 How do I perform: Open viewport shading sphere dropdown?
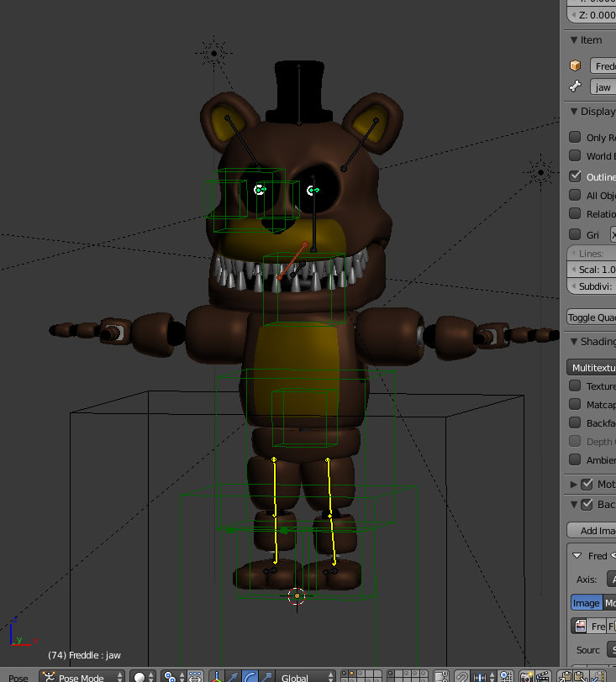pos(143,677)
